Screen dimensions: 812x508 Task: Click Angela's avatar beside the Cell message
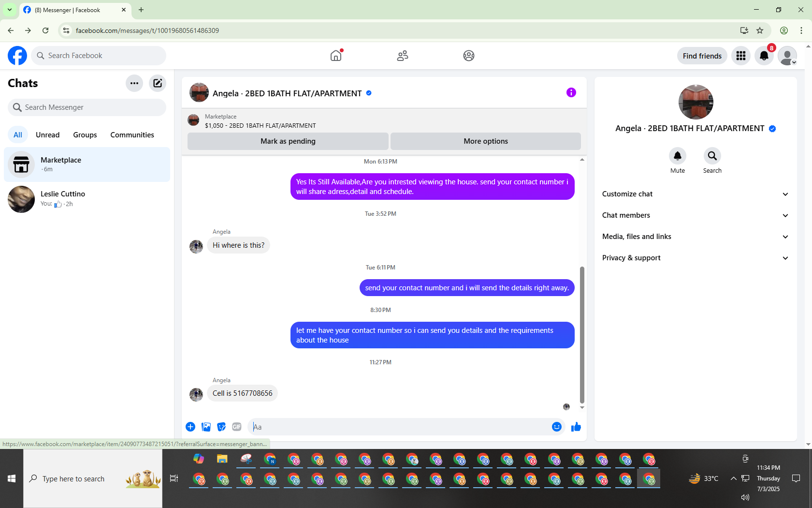pos(196,394)
